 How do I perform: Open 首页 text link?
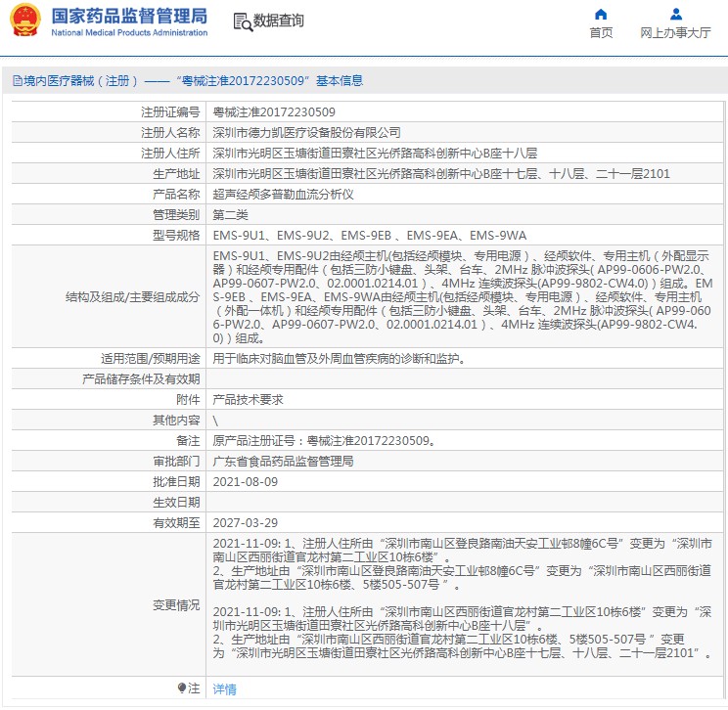(601, 33)
